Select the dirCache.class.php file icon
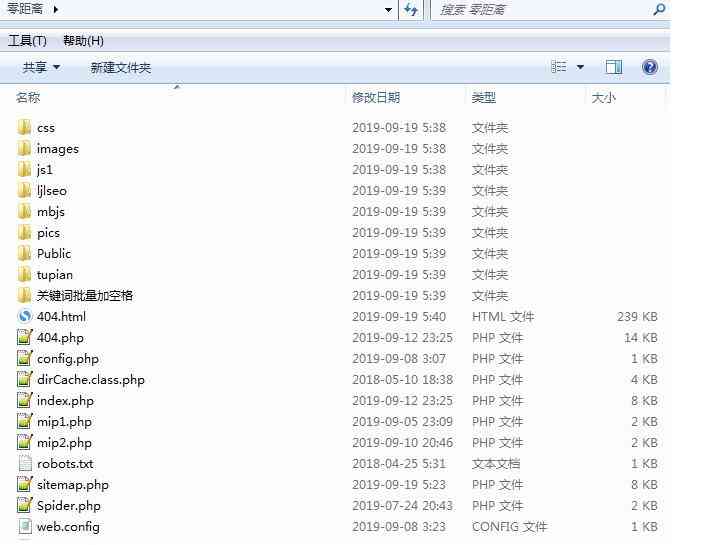This screenshot has width=710, height=545. pyautogui.click(x=25, y=379)
